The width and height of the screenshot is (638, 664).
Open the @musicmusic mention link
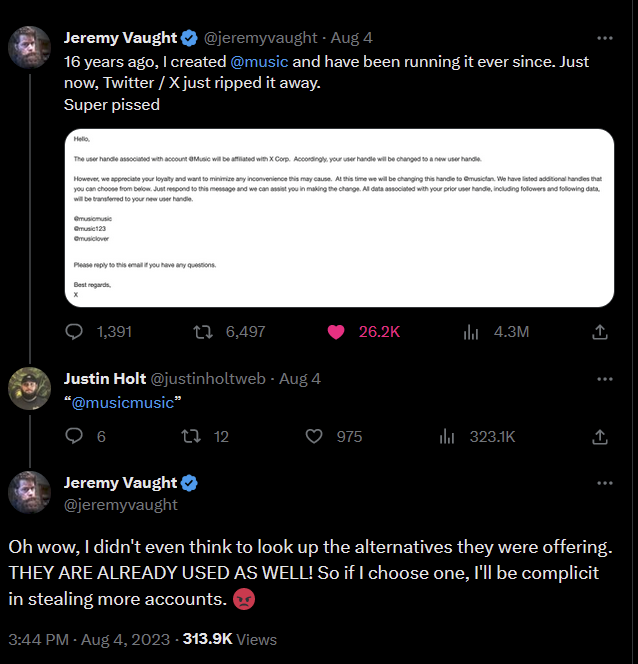coord(122,402)
